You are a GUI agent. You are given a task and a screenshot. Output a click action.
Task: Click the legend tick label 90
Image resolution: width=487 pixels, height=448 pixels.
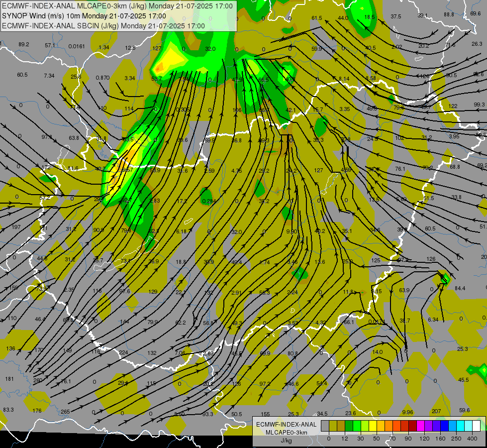[408, 439]
